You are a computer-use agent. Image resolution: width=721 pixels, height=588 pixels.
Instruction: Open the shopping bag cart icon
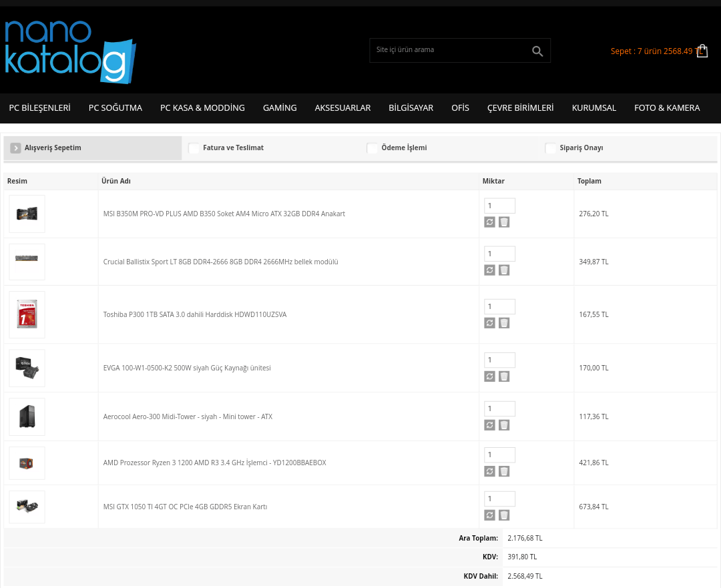point(702,51)
